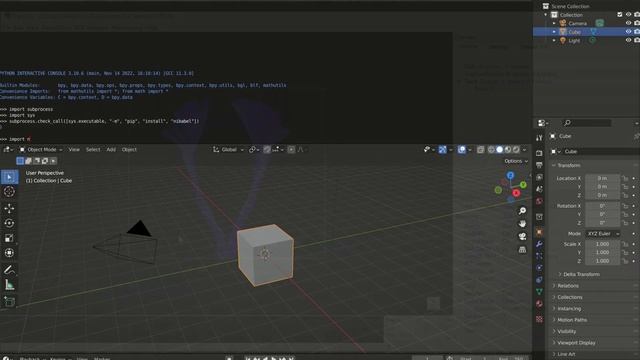Image resolution: width=640 pixels, height=360 pixels.
Task: Expand the Camera tree row arrow
Action: (554, 23)
